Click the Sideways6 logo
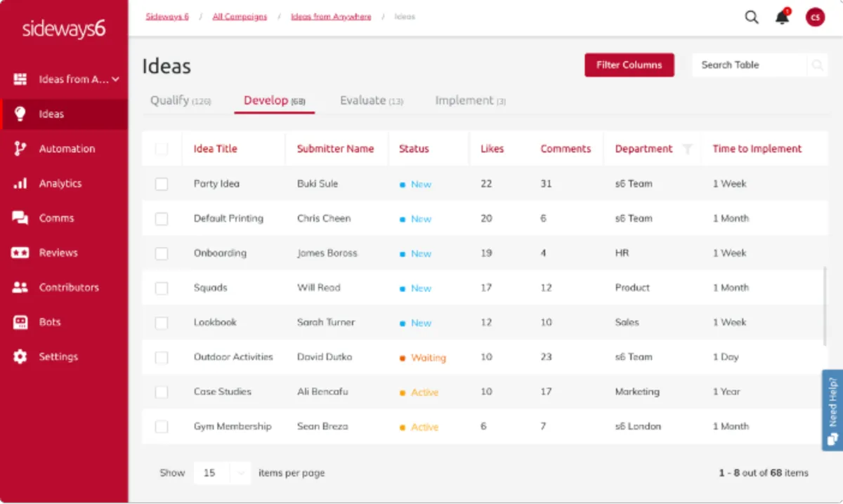843x504 pixels. pyautogui.click(x=63, y=29)
